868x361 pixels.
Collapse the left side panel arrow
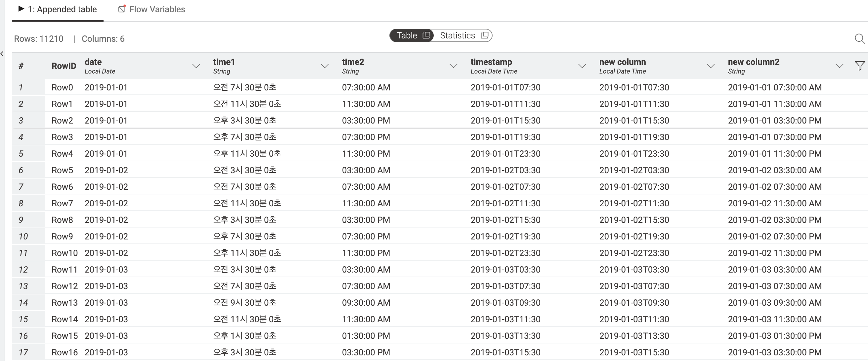(x=2, y=53)
